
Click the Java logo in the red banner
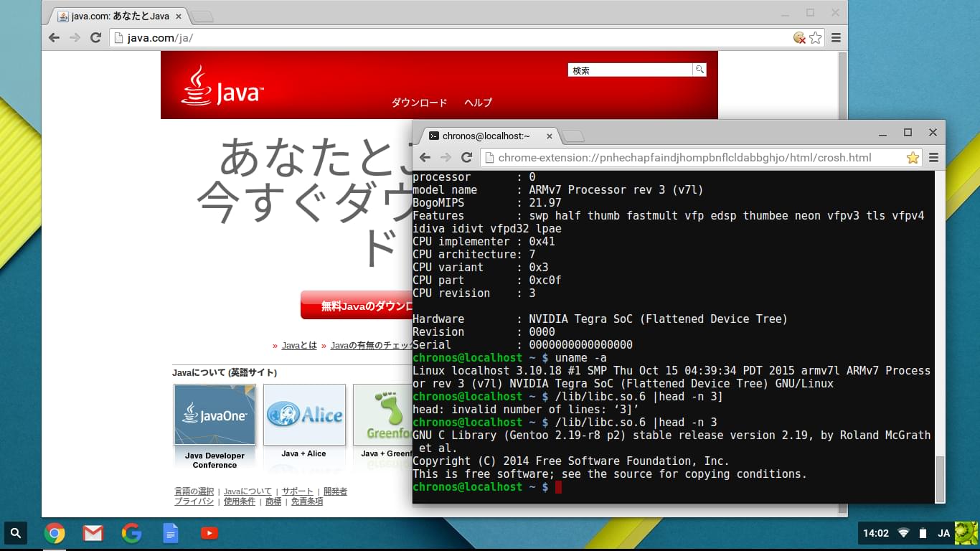tap(222, 86)
